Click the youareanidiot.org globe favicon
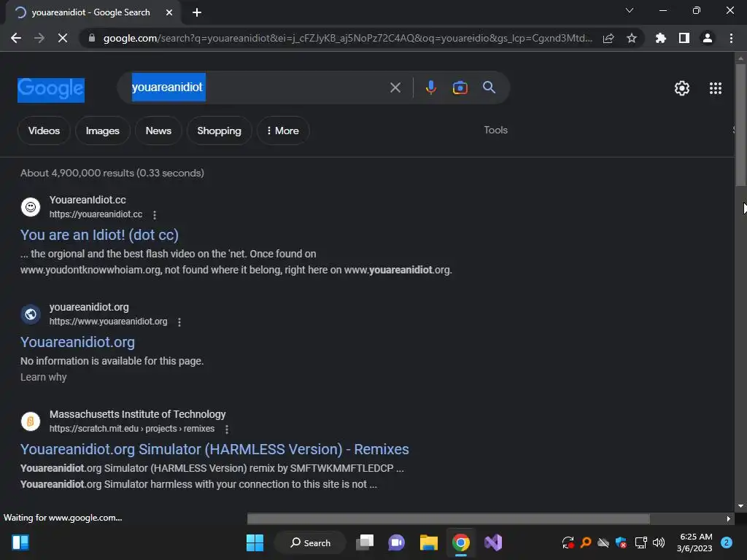747x560 pixels. tap(31, 314)
